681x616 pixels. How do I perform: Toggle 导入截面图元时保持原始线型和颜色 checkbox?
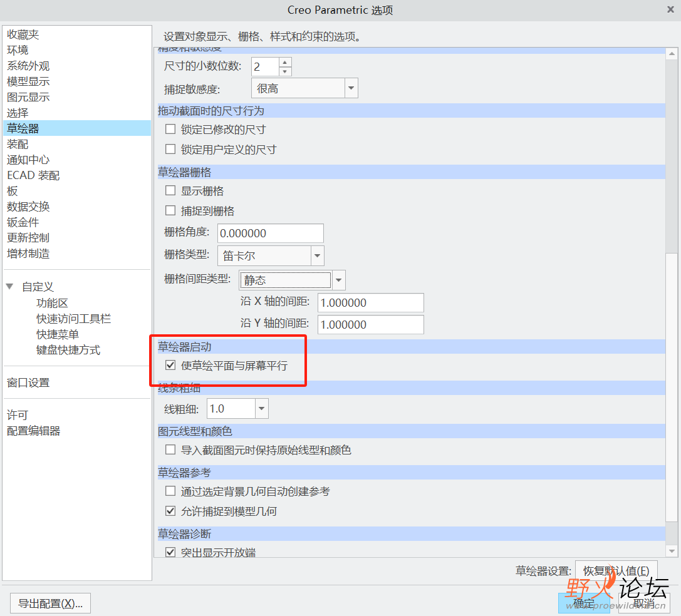pos(170,449)
